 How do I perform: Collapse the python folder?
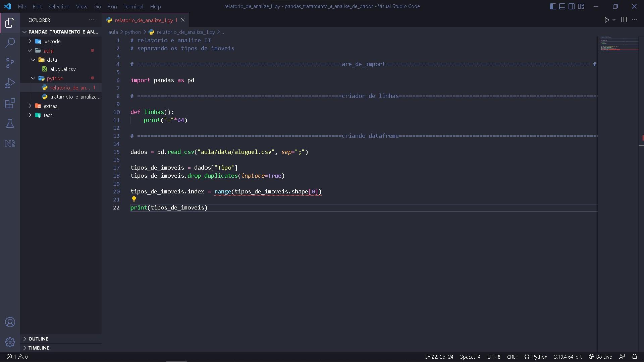coord(61,78)
